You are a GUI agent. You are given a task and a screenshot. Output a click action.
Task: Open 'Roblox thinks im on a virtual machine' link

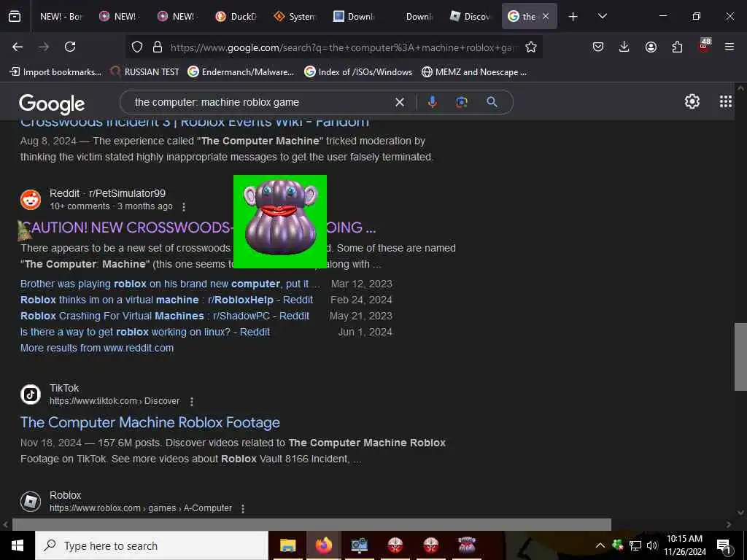coord(167,300)
